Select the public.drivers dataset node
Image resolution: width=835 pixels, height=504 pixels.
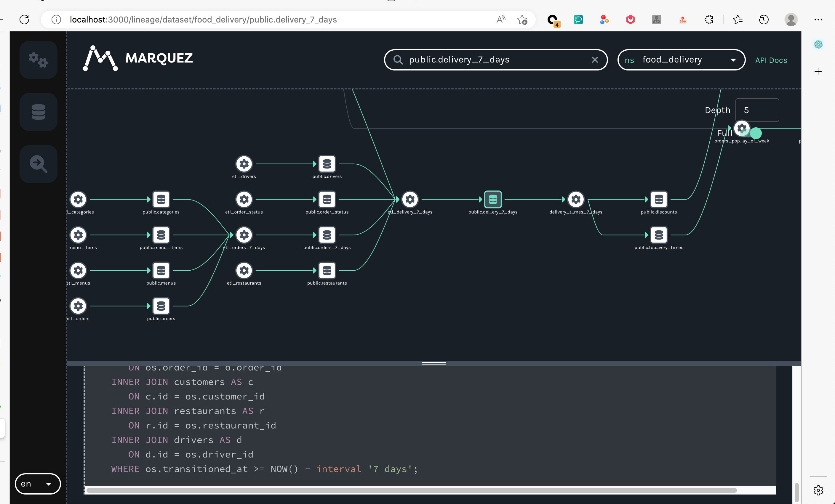[327, 164]
